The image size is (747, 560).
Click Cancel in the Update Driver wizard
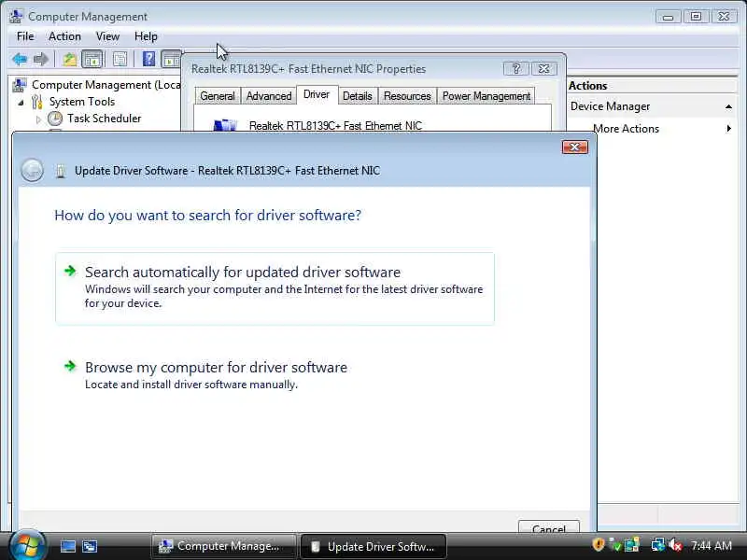549,528
